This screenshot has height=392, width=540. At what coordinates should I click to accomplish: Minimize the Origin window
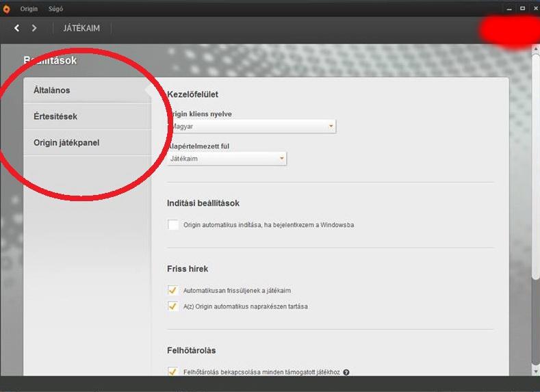coord(509,9)
